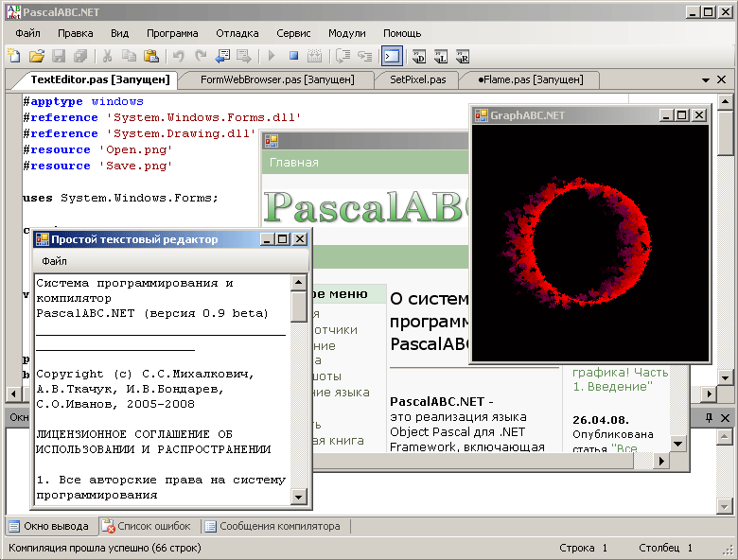Open the Файл menu in the text editor window
The width and height of the screenshot is (738, 560).
(54, 261)
